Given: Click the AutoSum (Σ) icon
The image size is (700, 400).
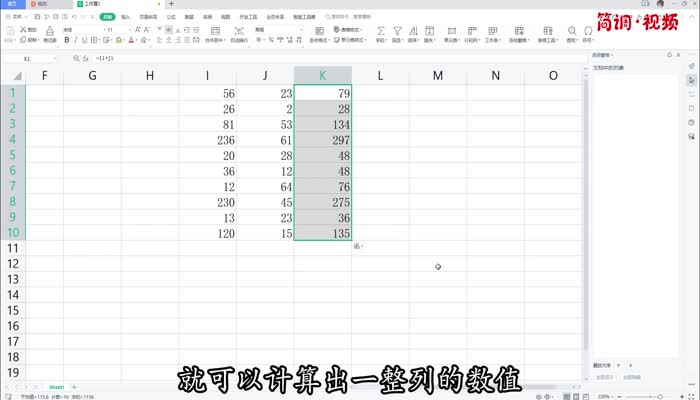Looking at the screenshot, I should point(380,30).
